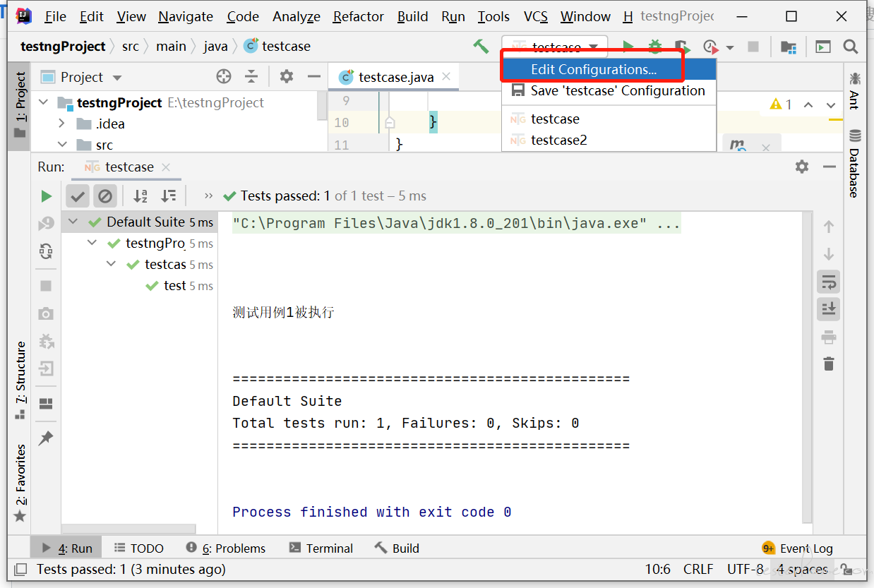The image size is (874, 588).
Task: Toggle Sort Alphabetically in test tree
Action: pos(140,196)
